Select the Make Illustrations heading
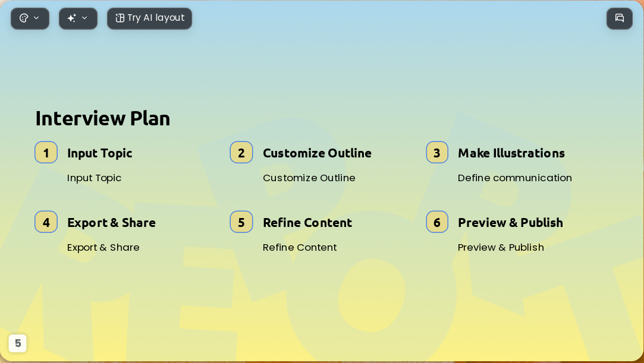644x363 pixels. pos(511,153)
